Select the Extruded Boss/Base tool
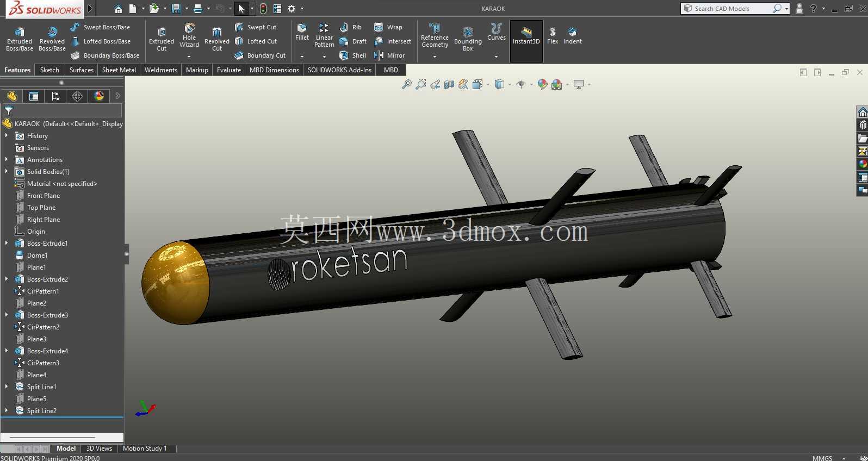 (x=20, y=39)
